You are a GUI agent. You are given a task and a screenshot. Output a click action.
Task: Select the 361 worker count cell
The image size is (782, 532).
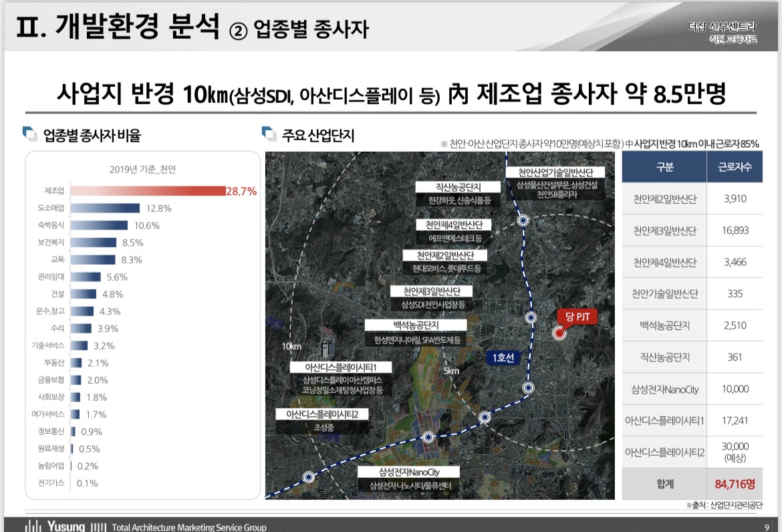click(735, 357)
